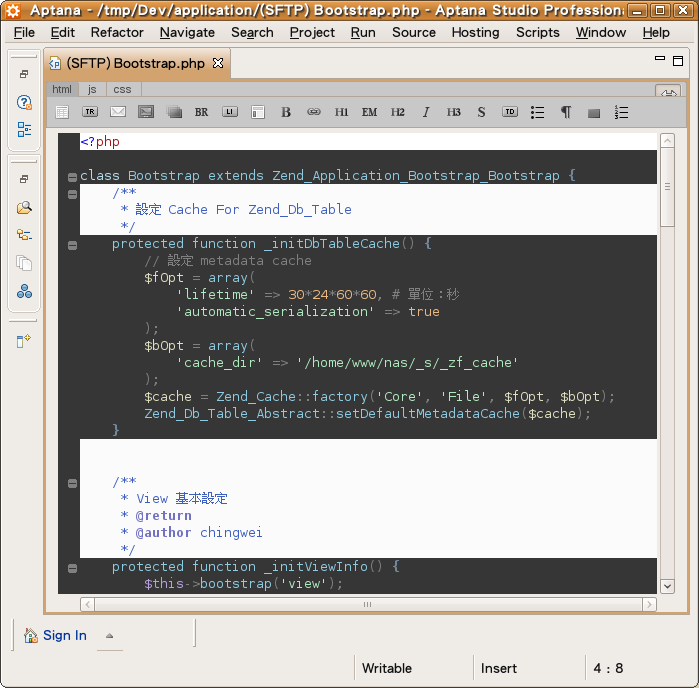Apply strikethrough S formatting

pos(481,112)
